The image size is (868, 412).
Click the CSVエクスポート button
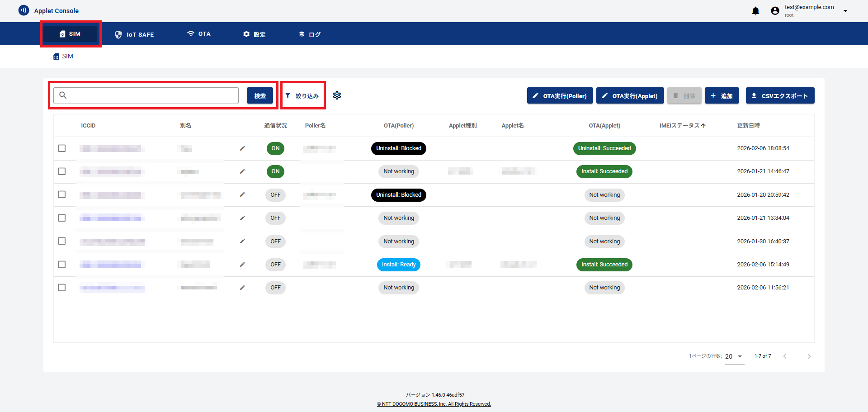[780, 96]
